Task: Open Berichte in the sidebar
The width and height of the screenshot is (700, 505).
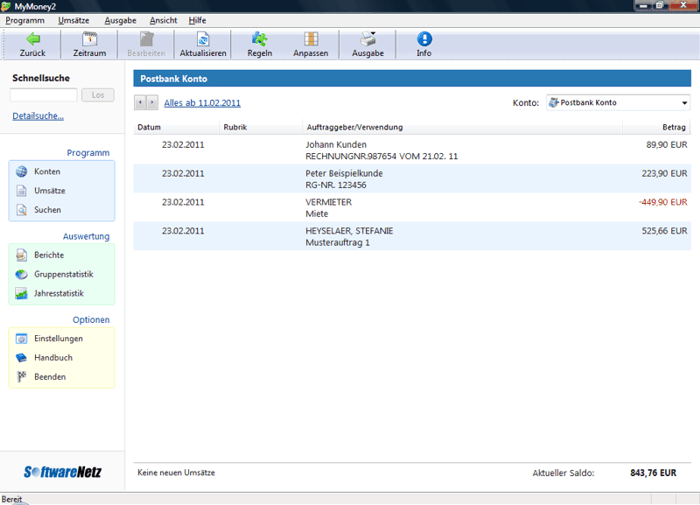Action: click(x=49, y=255)
